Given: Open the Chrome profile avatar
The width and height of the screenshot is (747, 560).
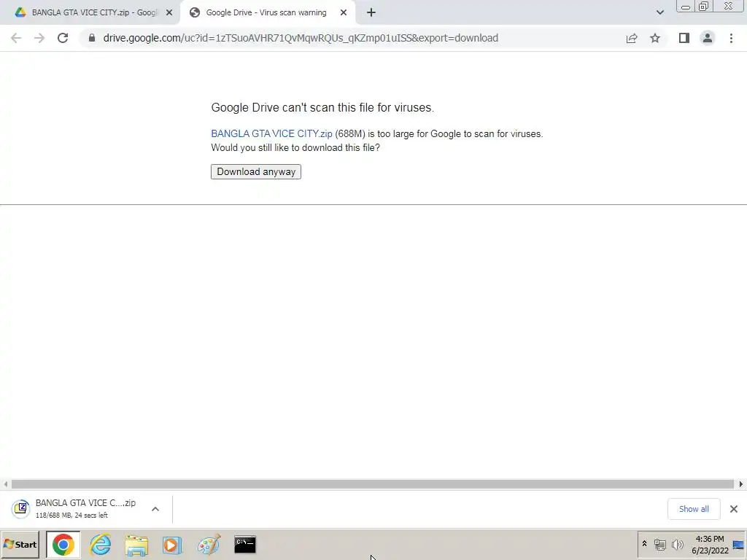Looking at the screenshot, I should click(x=708, y=38).
